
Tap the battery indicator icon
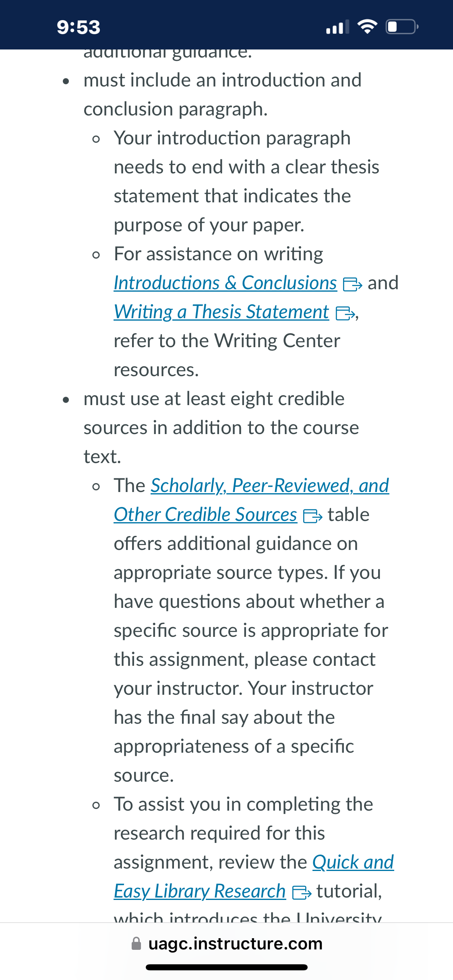click(402, 27)
